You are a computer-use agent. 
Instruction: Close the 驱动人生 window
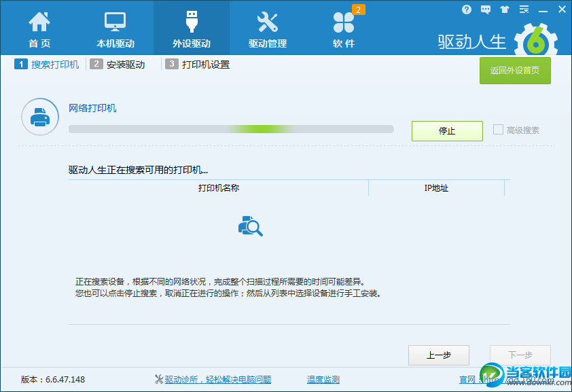562,10
